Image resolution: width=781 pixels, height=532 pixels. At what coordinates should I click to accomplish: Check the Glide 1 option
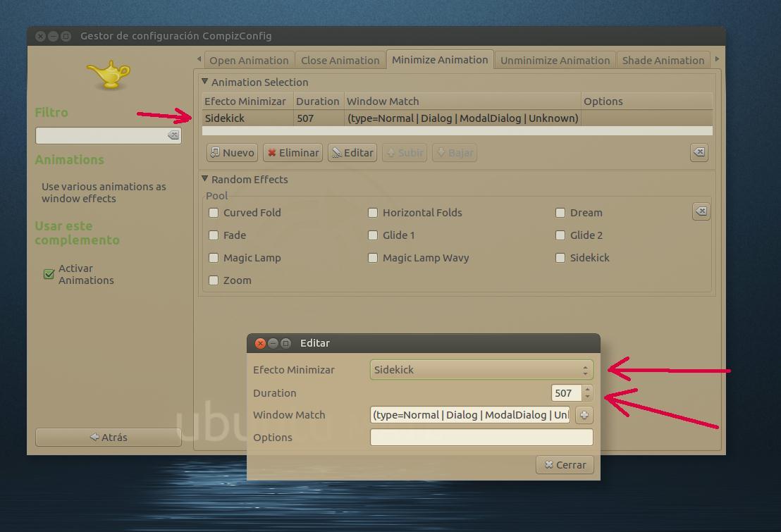[x=373, y=235]
